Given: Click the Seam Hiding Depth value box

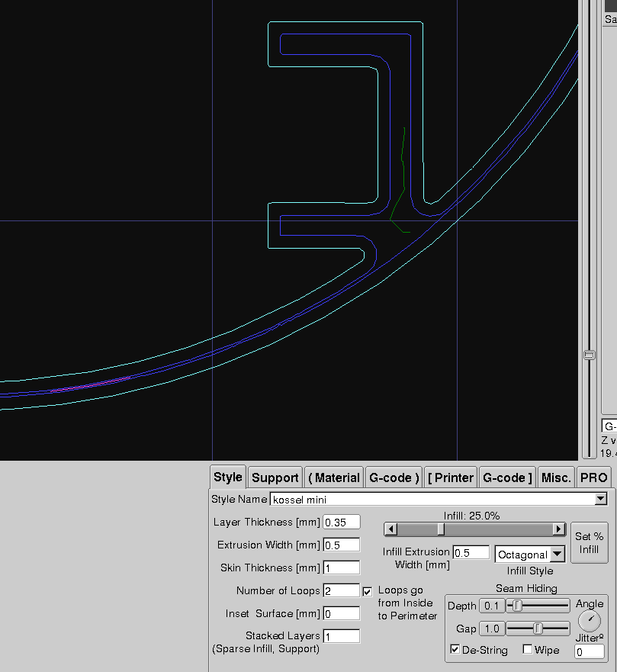Looking at the screenshot, I should coord(492,606).
